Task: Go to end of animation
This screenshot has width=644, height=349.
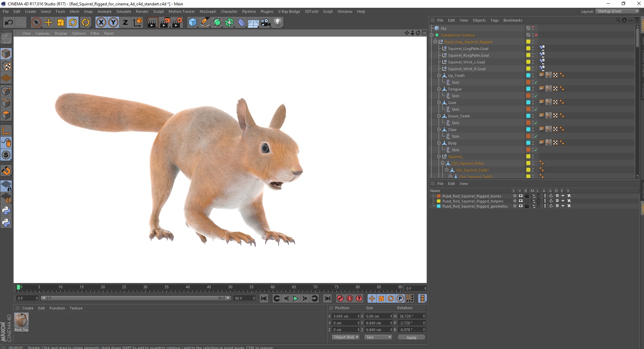Action: pos(327,298)
